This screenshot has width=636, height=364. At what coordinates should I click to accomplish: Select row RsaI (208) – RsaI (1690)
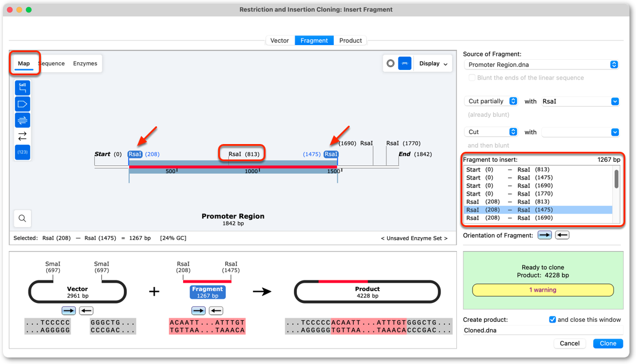538,218
